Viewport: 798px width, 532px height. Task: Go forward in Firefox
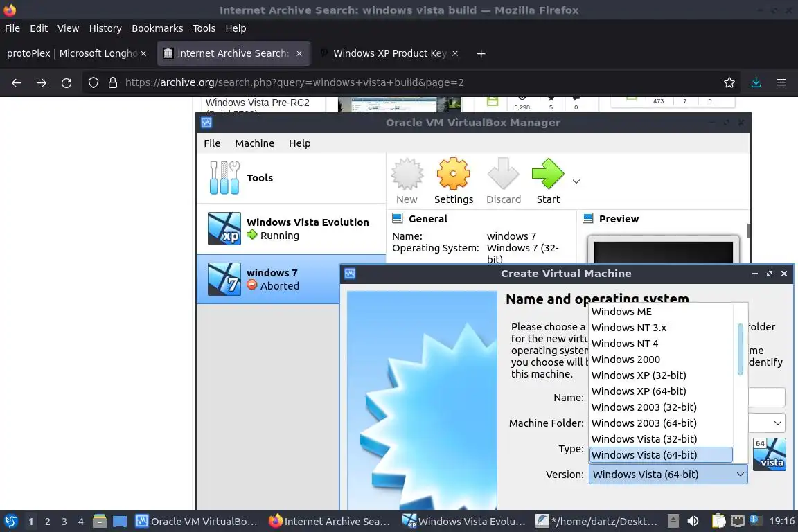tap(42, 82)
